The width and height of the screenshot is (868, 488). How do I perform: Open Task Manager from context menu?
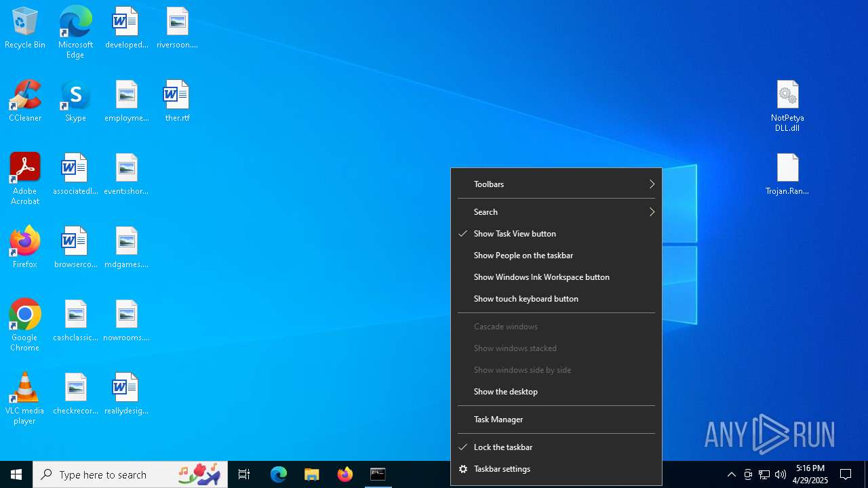tap(556, 420)
